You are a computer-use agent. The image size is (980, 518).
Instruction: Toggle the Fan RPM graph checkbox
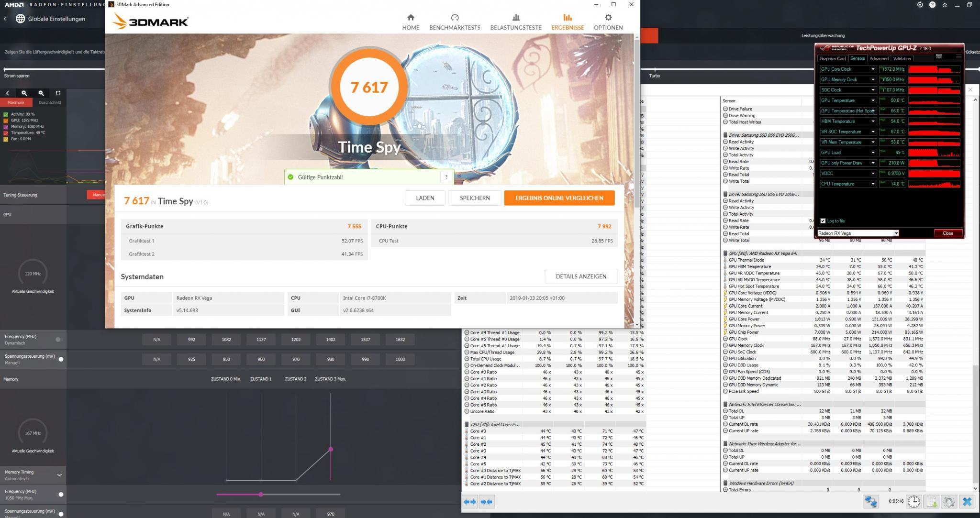[6, 139]
